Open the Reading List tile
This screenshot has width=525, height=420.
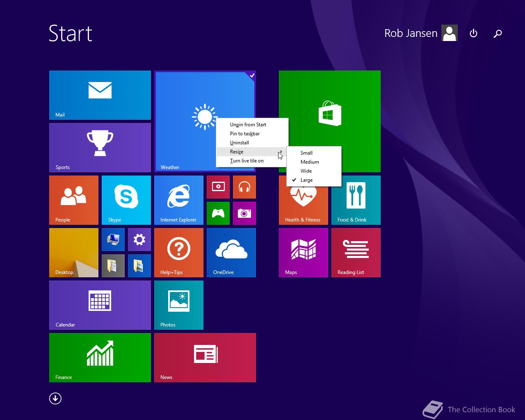click(x=356, y=253)
